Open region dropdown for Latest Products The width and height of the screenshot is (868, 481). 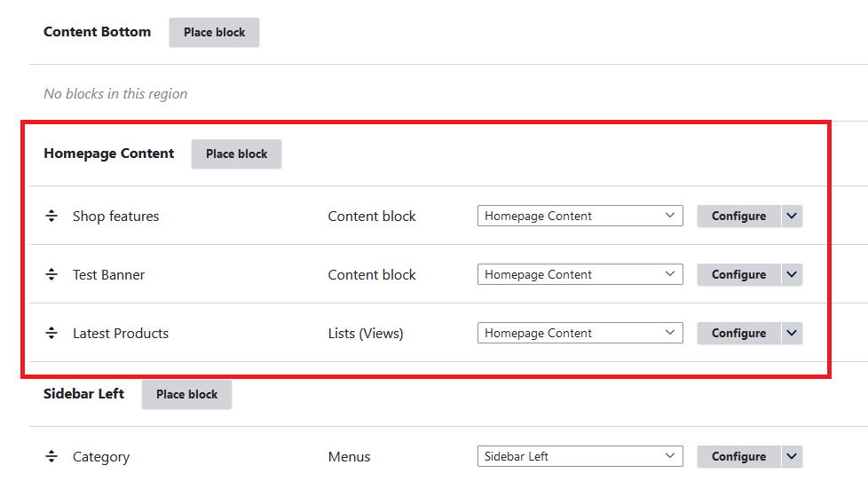(x=580, y=334)
